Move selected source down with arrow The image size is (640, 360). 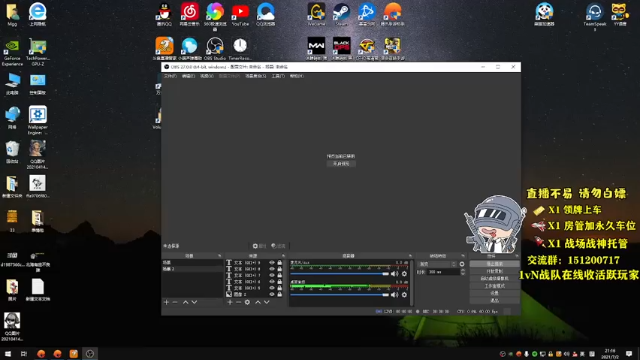(267, 302)
